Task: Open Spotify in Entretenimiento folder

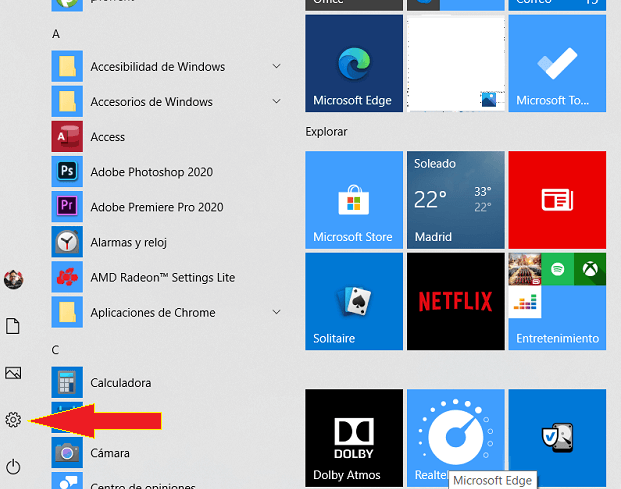Action: (557, 269)
